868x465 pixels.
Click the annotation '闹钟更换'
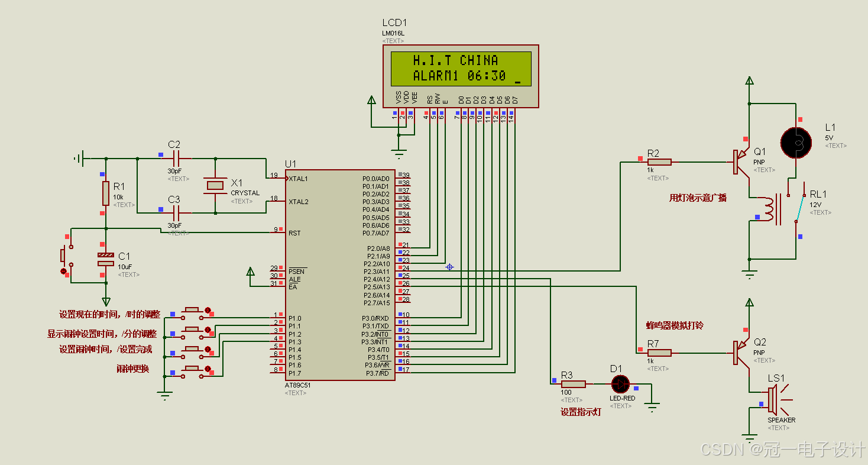click(132, 369)
